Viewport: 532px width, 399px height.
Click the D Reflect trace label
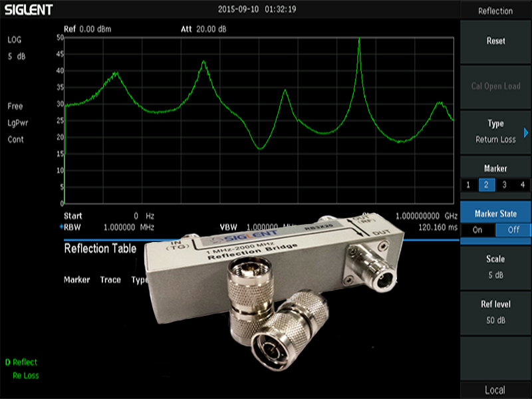click(x=21, y=362)
